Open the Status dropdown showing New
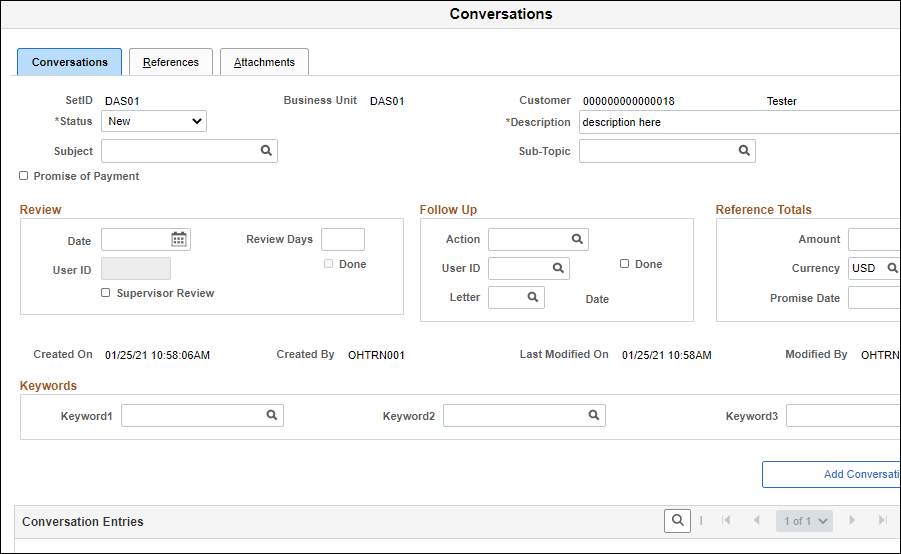This screenshot has width=901, height=554. click(154, 121)
